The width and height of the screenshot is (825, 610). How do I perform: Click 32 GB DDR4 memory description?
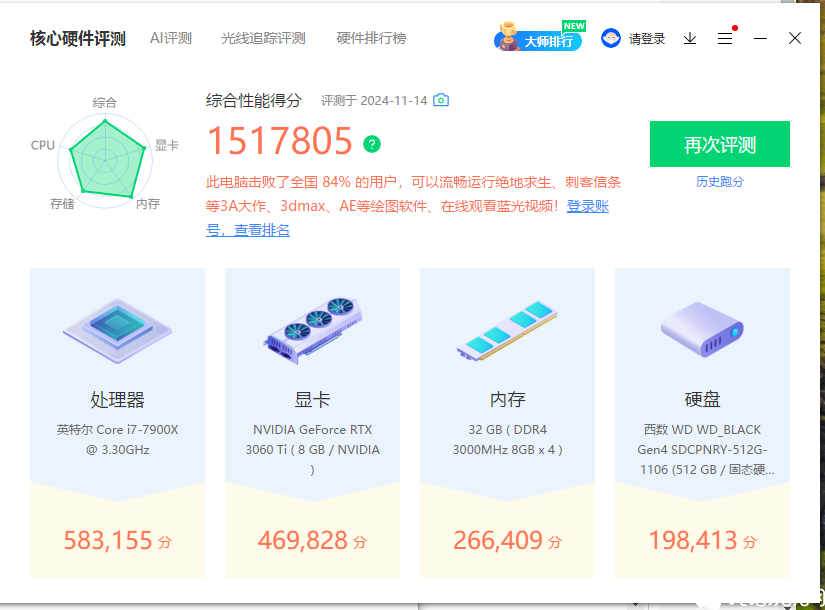click(x=507, y=439)
